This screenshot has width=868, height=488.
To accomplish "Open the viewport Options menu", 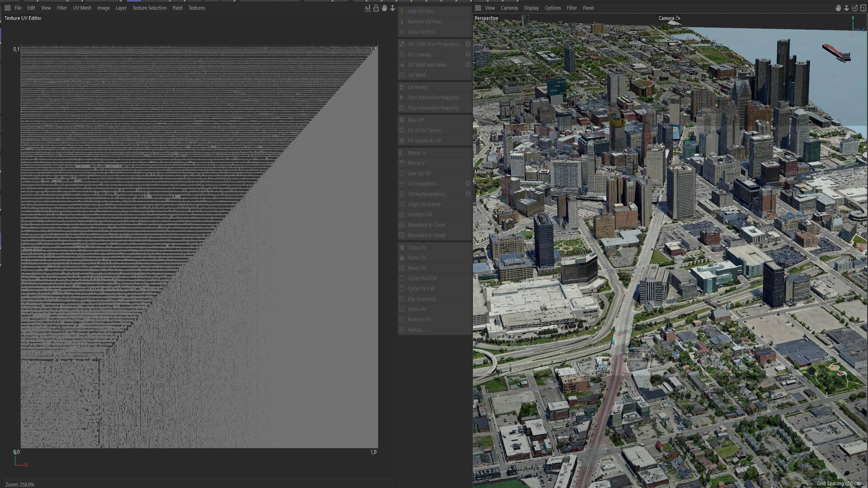I will (552, 8).
